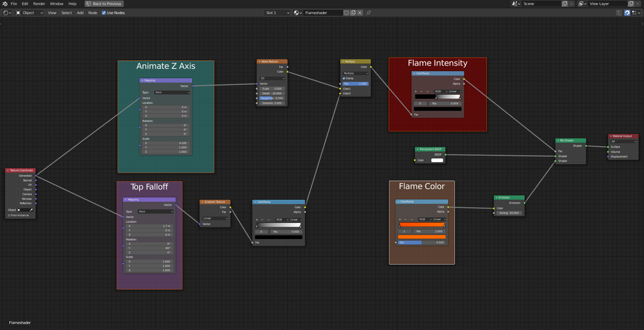Screen dimensions: 644x330
Task: Click the Back to Previous button
Action: pos(104,4)
